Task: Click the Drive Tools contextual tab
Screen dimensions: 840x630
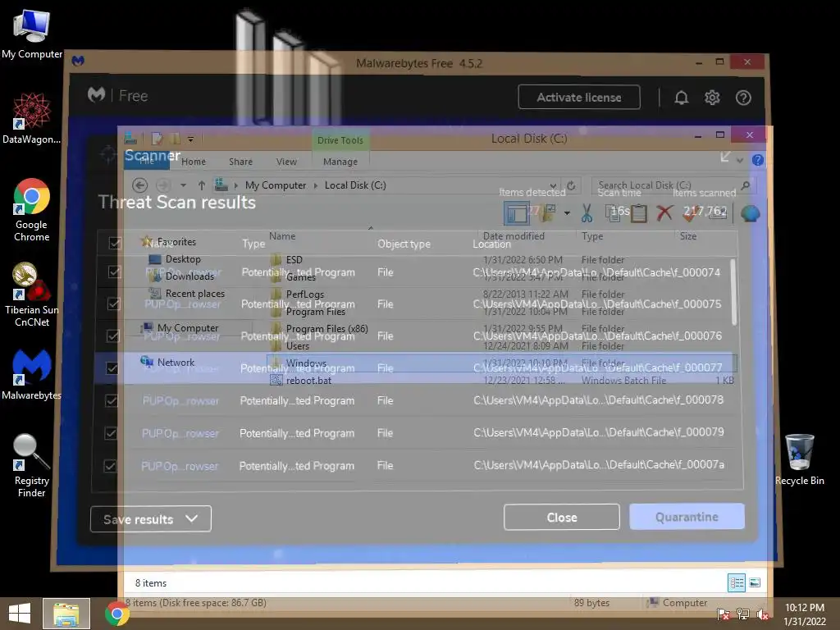Action: click(x=340, y=140)
